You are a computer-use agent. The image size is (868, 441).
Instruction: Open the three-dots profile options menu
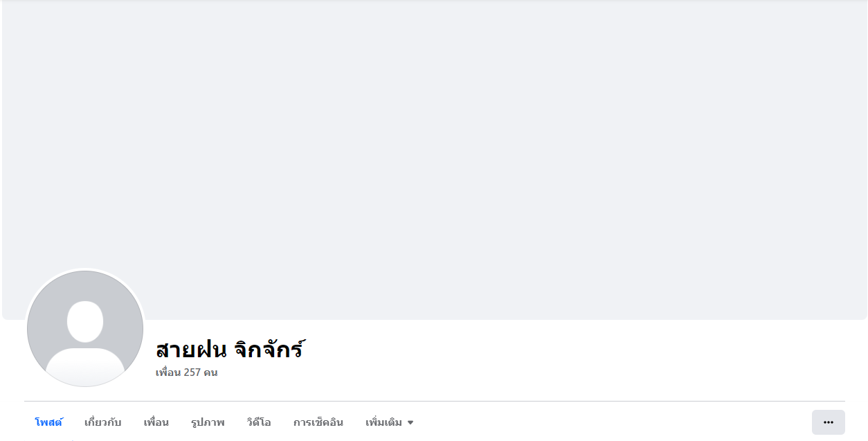click(828, 422)
